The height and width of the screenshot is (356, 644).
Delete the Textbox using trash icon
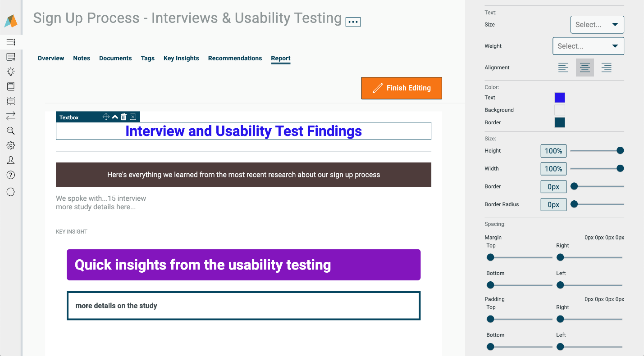[x=124, y=117]
